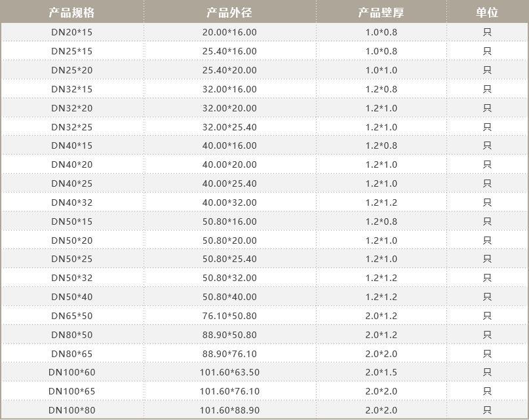Select outer diameter value 40.00*25.40
529x420 pixels.
[229, 183]
